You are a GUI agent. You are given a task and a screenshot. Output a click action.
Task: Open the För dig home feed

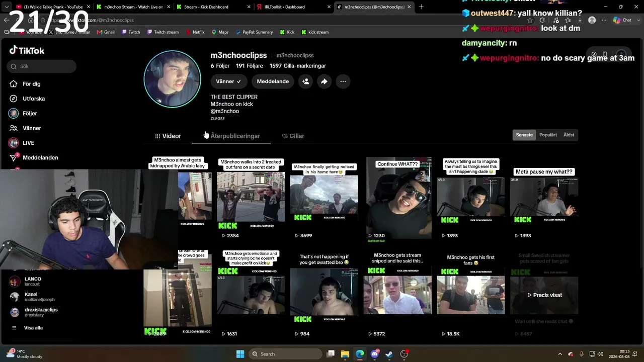click(25, 84)
